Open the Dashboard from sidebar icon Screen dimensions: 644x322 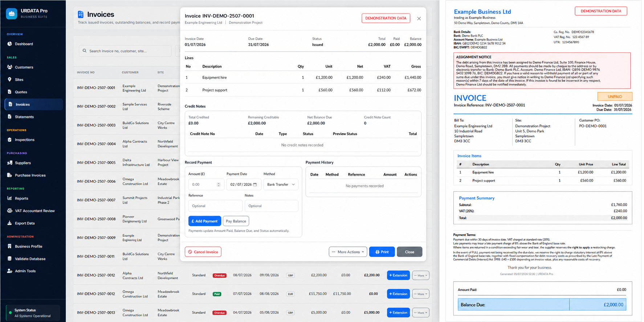click(x=9, y=44)
